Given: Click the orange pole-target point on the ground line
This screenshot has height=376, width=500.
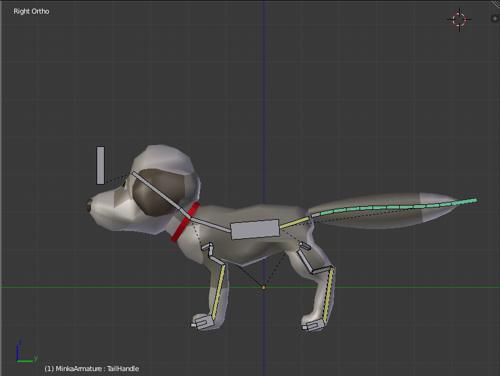Looking at the screenshot, I should 264,287.
